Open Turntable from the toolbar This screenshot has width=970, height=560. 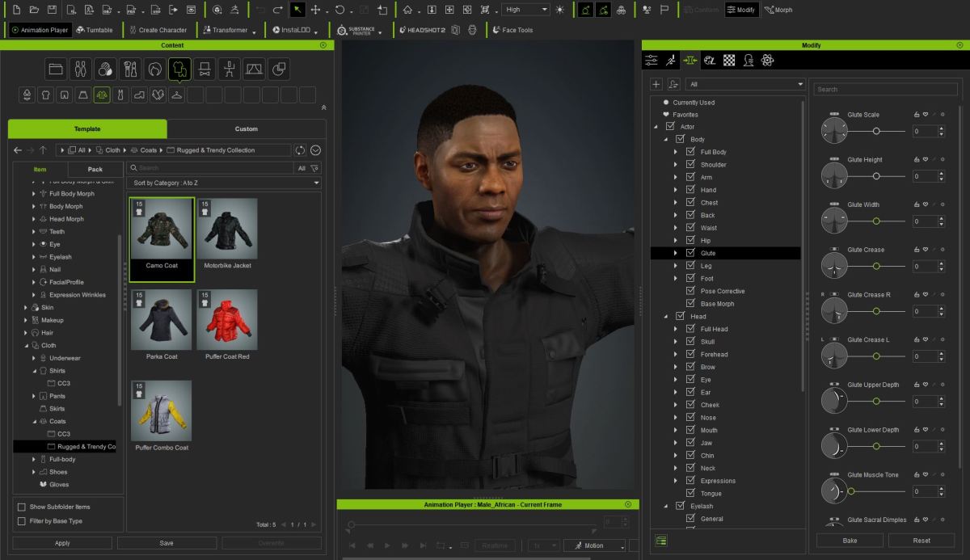click(x=95, y=30)
